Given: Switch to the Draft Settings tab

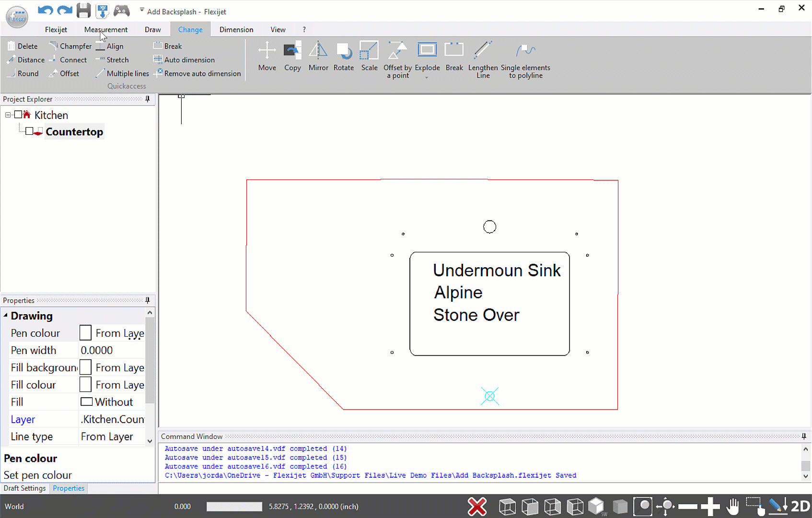Looking at the screenshot, I should (24, 488).
